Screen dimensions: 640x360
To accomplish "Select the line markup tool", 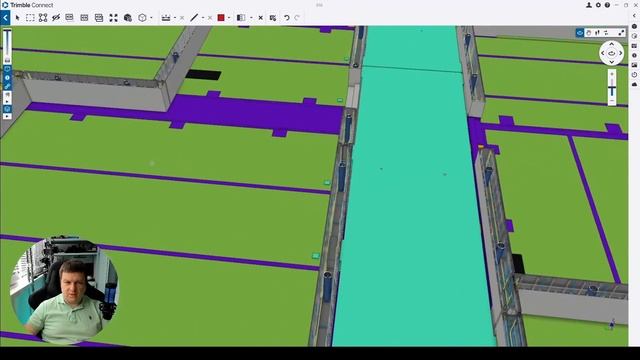I will click(x=194, y=18).
